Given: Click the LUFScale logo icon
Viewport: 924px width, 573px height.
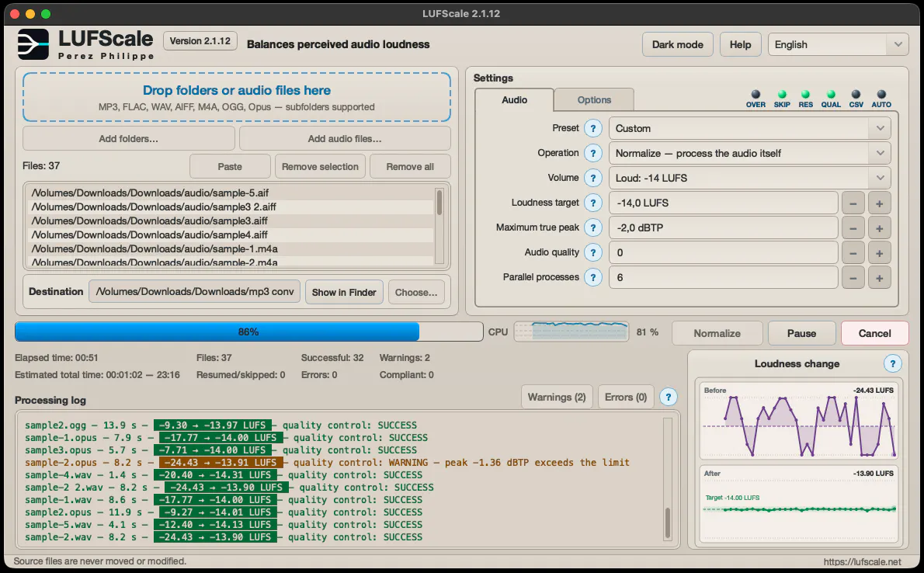Looking at the screenshot, I should click(x=33, y=44).
